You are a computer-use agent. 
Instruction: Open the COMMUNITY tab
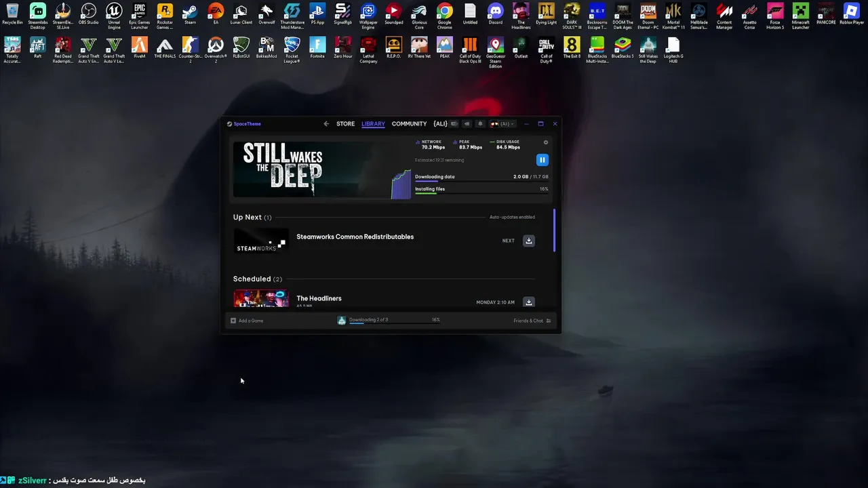(x=409, y=124)
